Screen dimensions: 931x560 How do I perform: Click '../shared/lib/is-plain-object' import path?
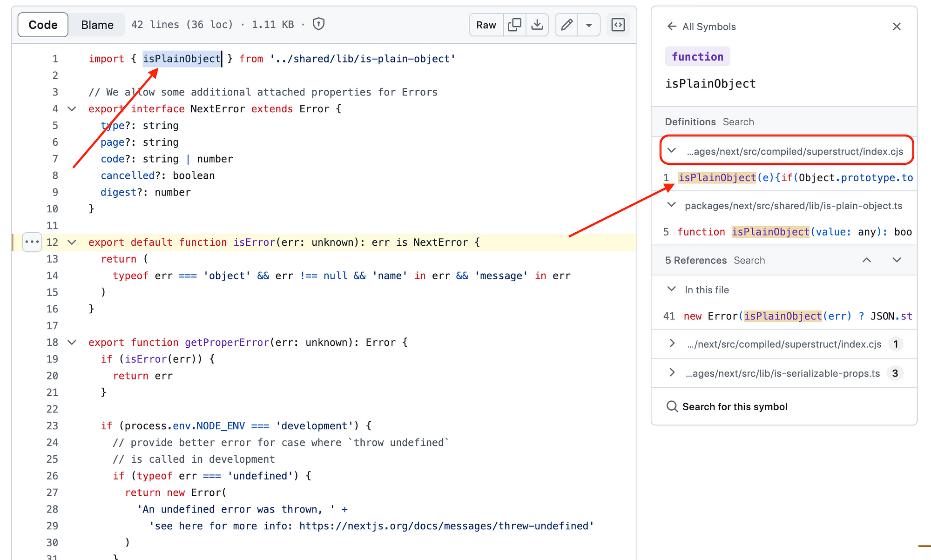pyautogui.click(x=362, y=59)
